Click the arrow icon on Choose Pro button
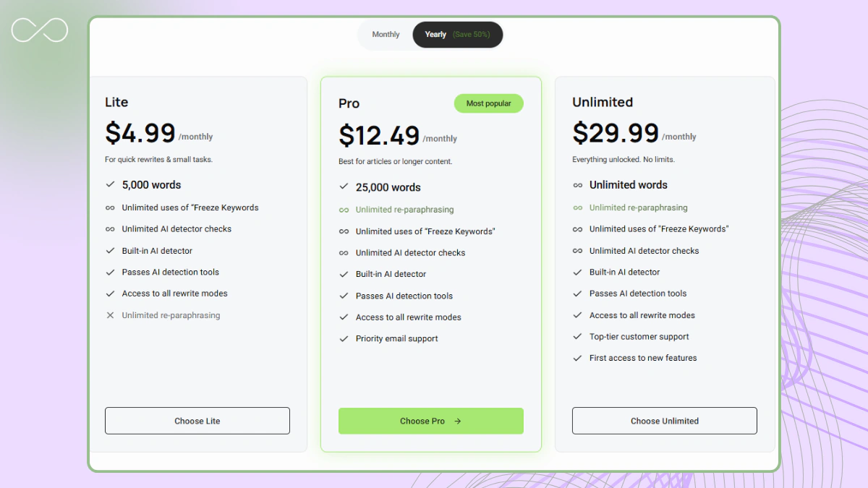This screenshot has width=868, height=488. pos(457,421)
